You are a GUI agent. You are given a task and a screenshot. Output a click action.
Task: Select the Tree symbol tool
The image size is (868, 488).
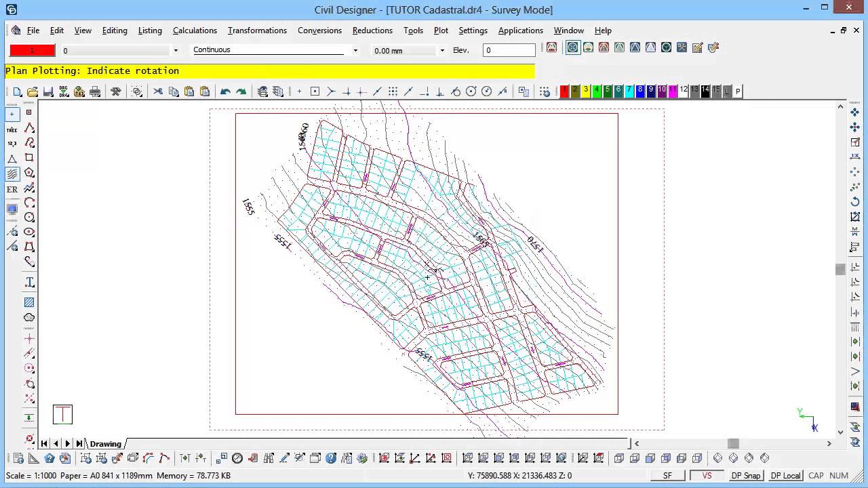click(x=12, y=129)
